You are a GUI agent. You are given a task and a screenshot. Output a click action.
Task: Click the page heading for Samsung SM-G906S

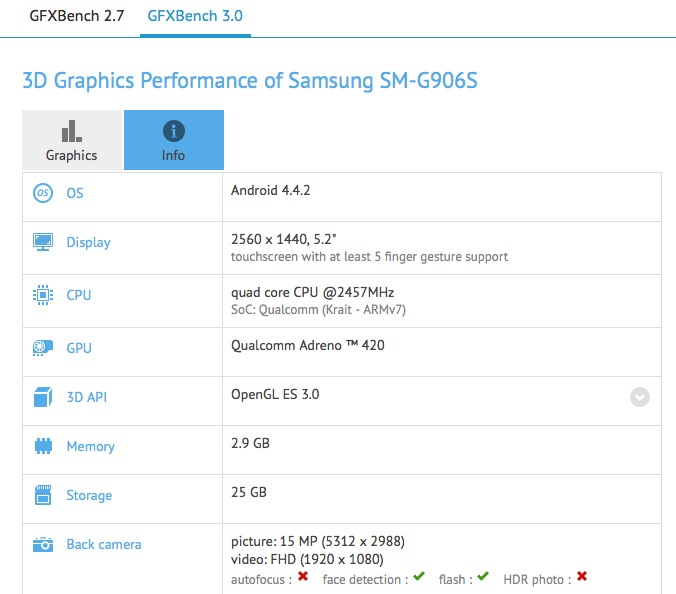[x=250, y=81]
